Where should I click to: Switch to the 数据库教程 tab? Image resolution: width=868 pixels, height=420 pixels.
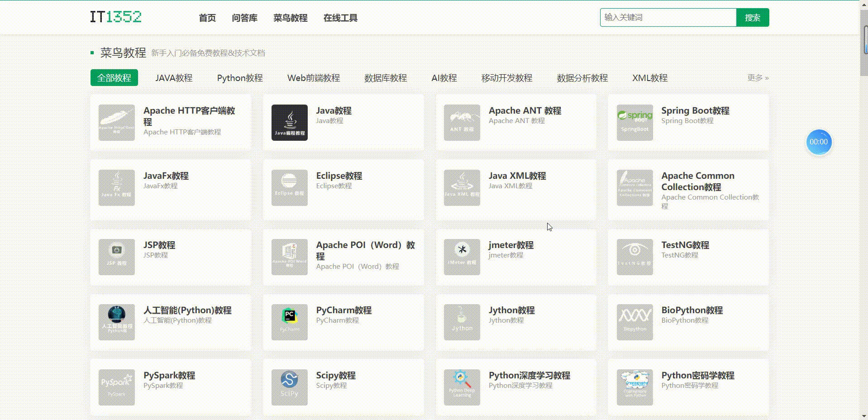(386, 78)
